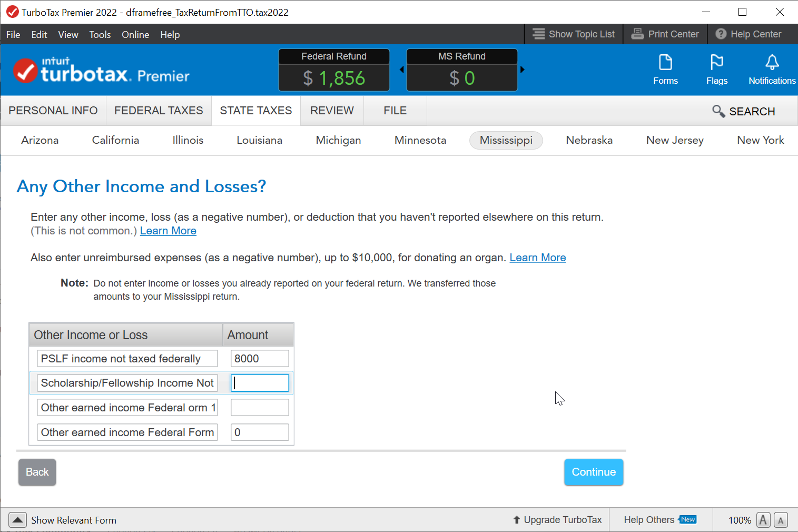Screen dimensions: 798x532
Task: Click the Federal Refund amount display
Action: (x=334, y=78)
